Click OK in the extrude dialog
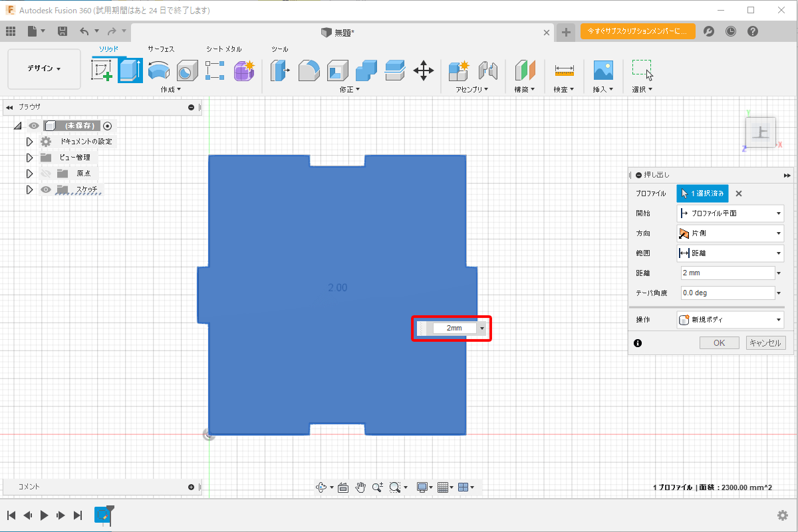The height and width of the screenshot is (532, 798). [719, 343]
